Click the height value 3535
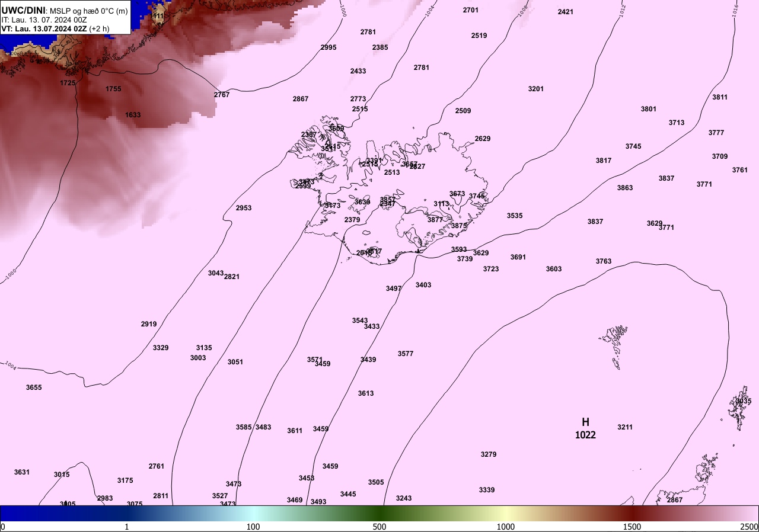 tap(515, 216)
